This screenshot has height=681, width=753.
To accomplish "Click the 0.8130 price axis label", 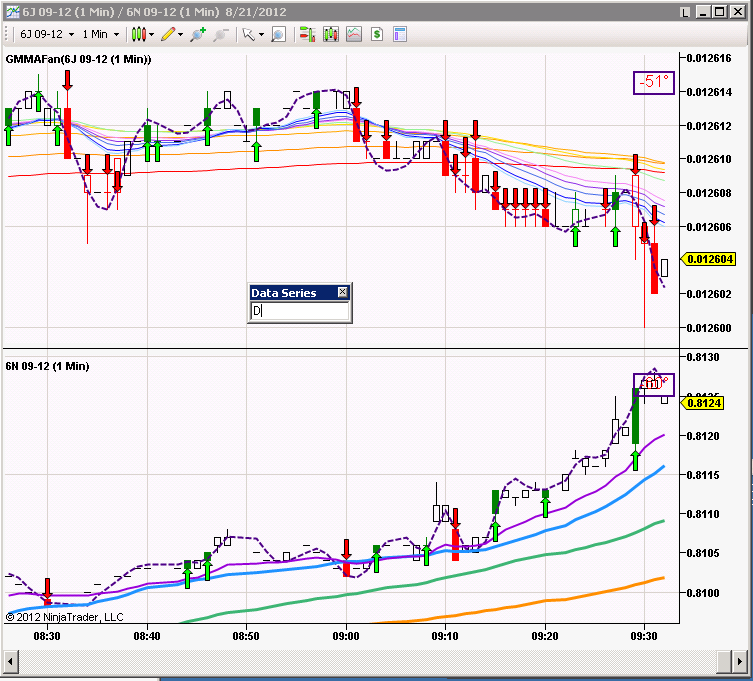I will coord(703,357).
